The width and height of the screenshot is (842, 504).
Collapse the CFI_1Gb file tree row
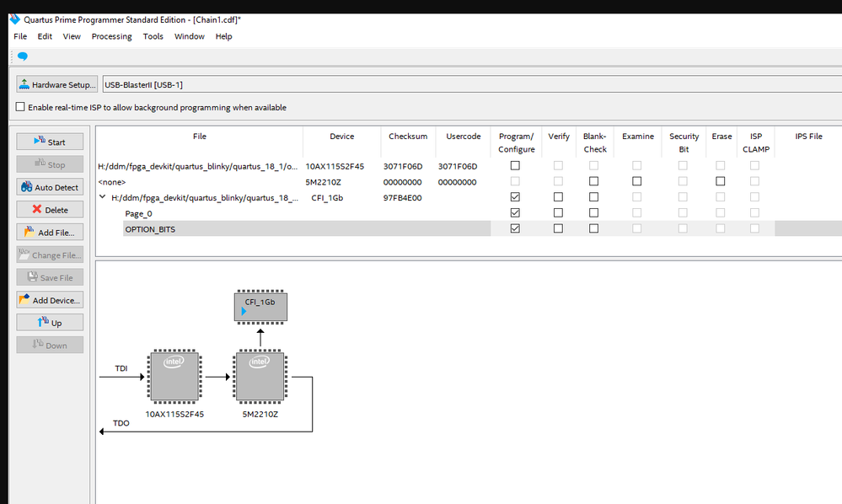(102, 197)
